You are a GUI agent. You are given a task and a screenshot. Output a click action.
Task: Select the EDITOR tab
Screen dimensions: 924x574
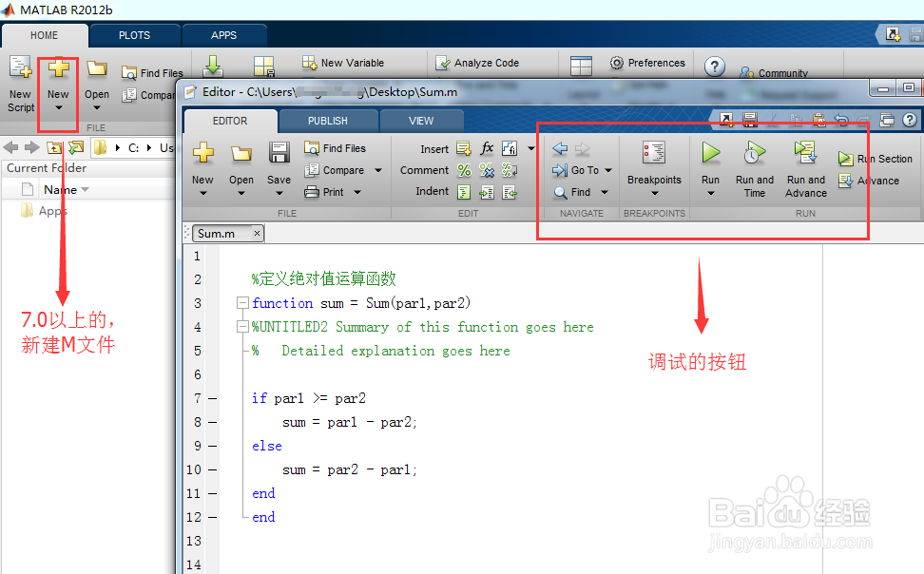[x=230, y=121]
